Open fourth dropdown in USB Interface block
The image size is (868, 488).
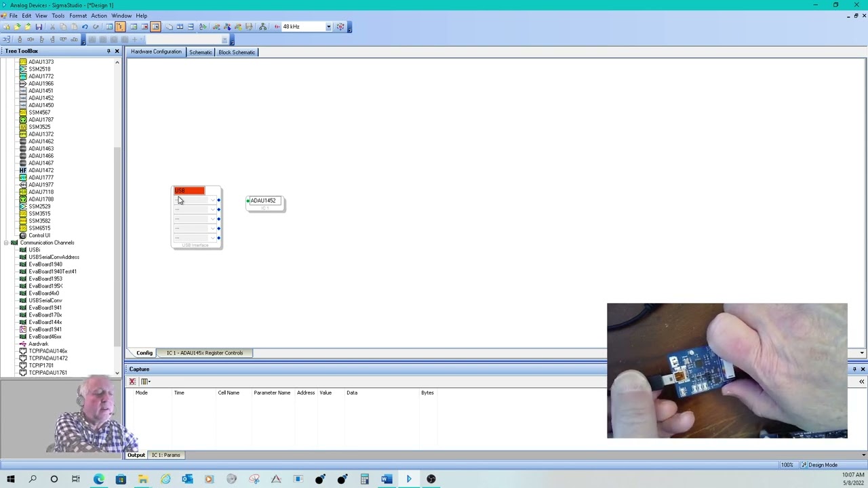[x=212, y=229]
